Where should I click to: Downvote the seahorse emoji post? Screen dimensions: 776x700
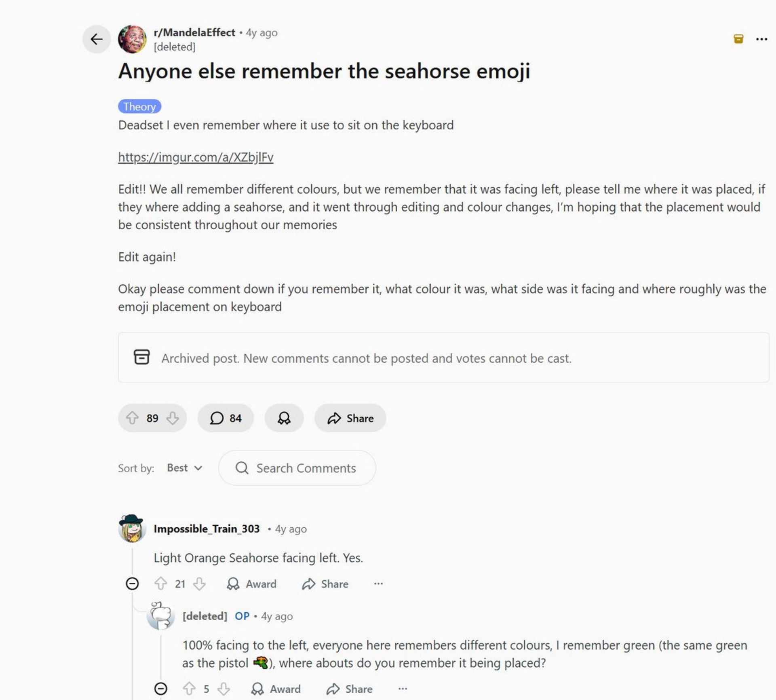click(x=173, y=418)
